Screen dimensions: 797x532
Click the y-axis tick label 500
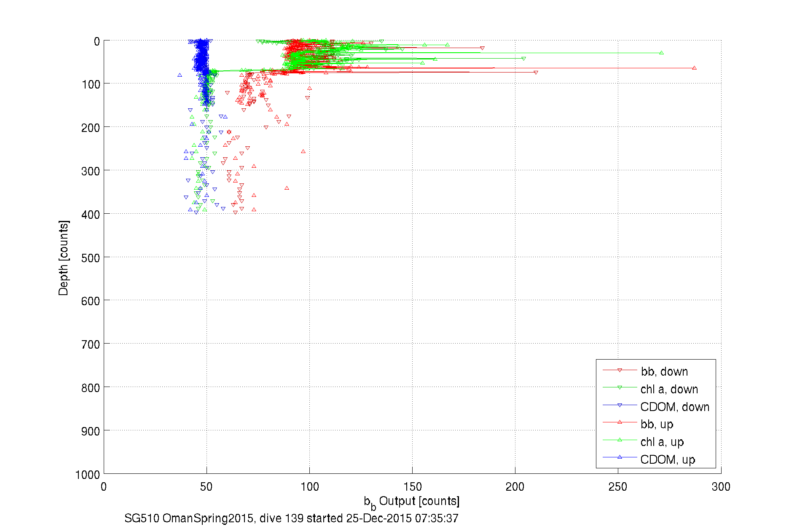tap(91, 258)
